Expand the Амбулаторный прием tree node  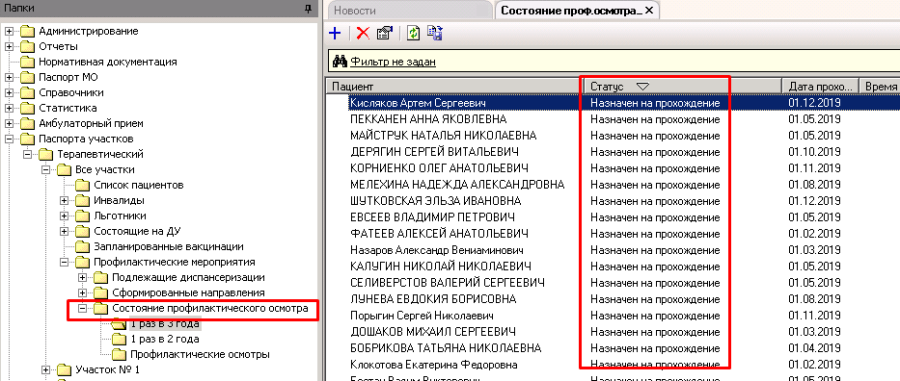9,124
